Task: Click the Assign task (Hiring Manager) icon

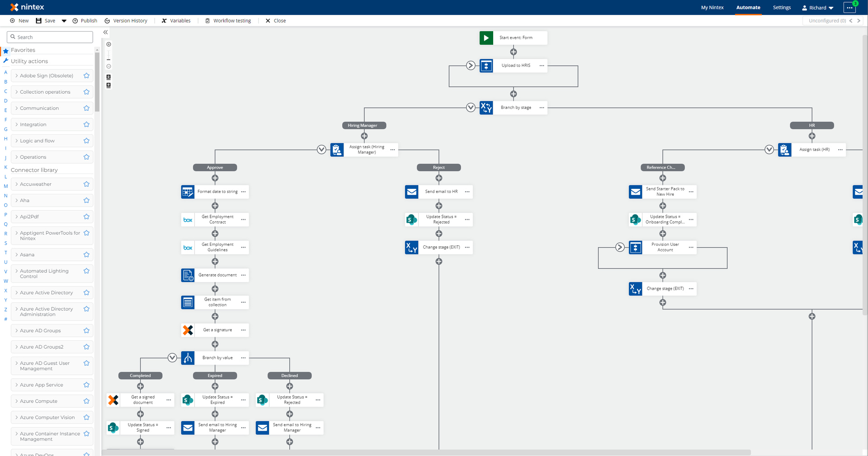Action: click(x=337, y=150)
